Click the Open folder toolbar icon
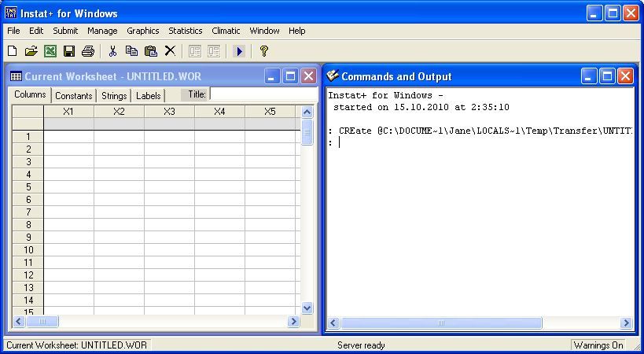 click(x=31, y=51)
